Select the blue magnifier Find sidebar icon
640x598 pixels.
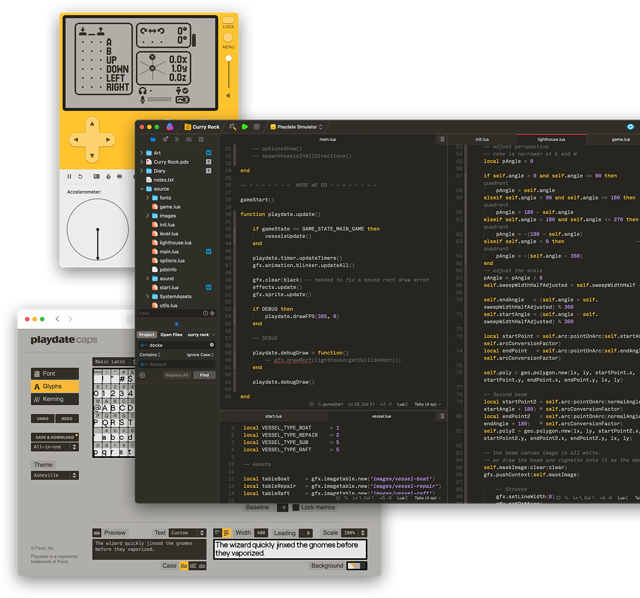coord(177,324)
